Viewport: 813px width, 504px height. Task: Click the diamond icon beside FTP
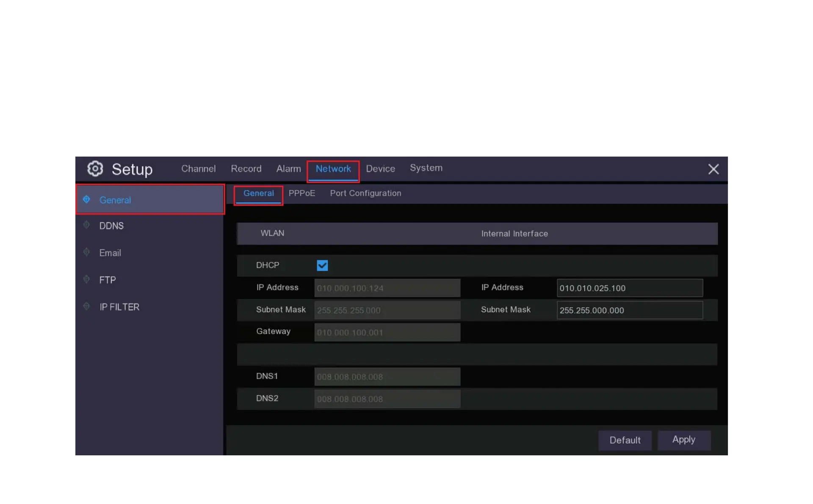point(86,279)
